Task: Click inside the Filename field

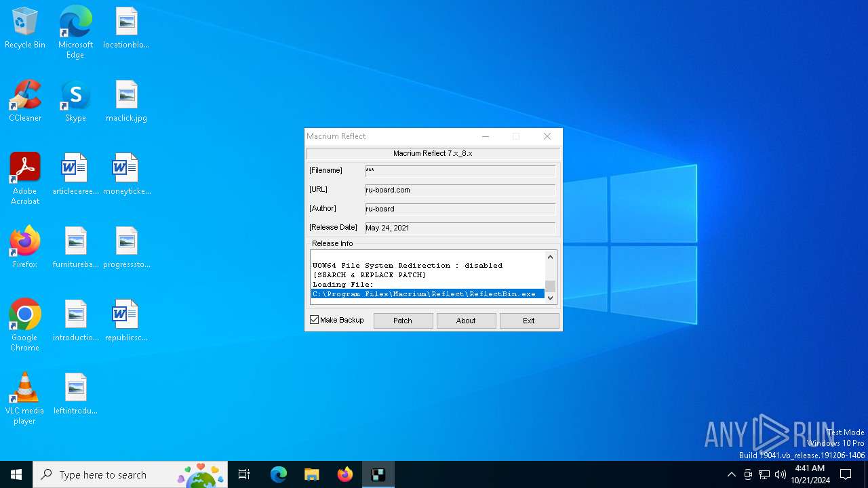Action: (460, 171)
